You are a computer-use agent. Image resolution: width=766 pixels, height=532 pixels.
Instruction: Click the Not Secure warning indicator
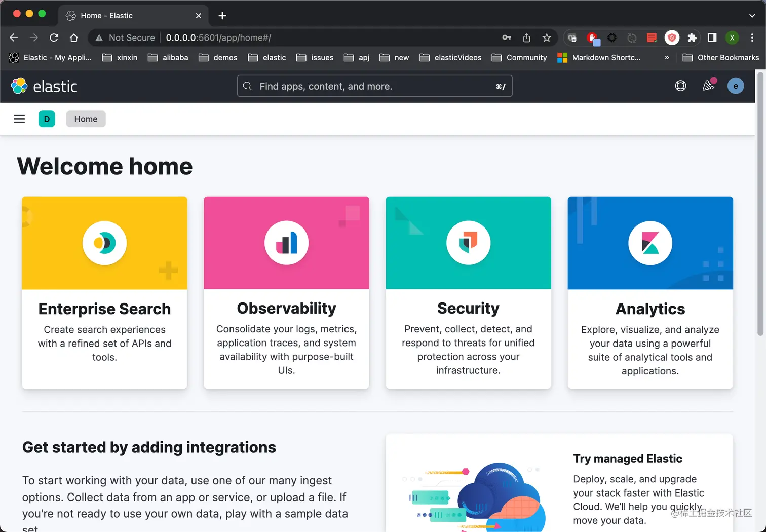click(125, 37)
